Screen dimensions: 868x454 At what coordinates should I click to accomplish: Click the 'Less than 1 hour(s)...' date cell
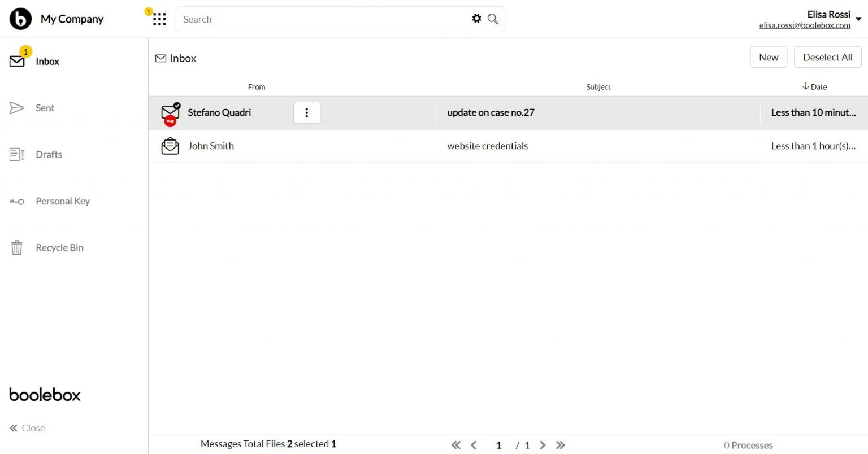[813, 146]
